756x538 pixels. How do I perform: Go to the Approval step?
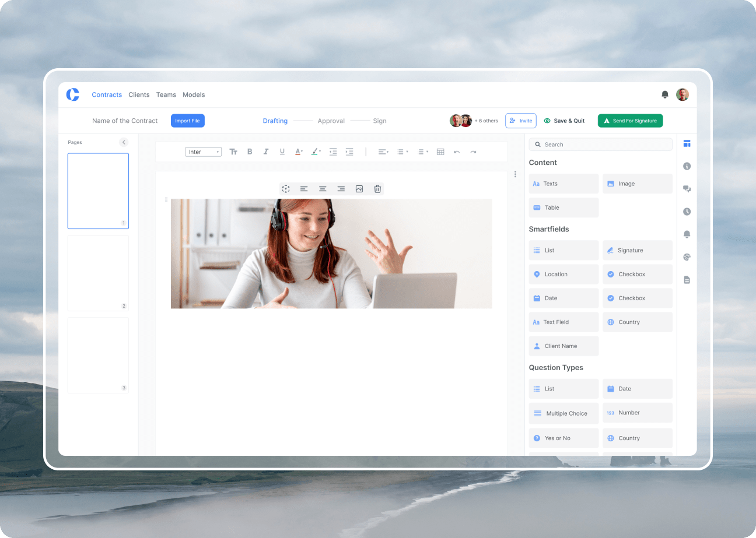331,121
